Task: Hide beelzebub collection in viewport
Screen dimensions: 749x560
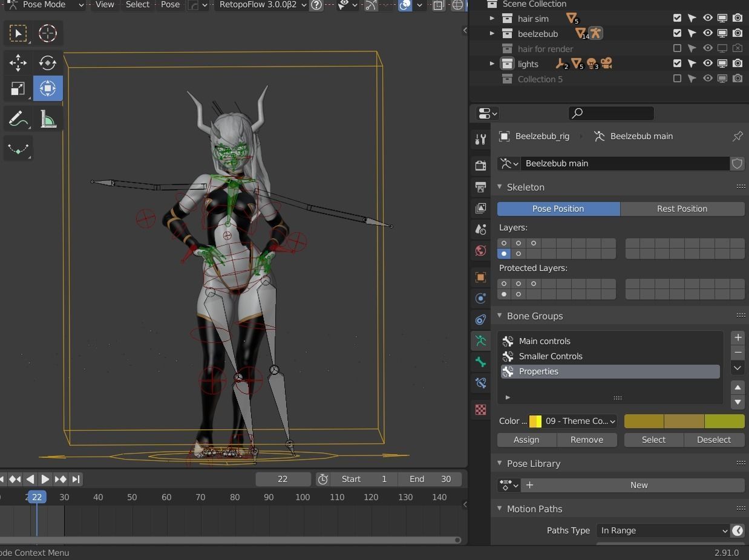Action: [707, 33]
